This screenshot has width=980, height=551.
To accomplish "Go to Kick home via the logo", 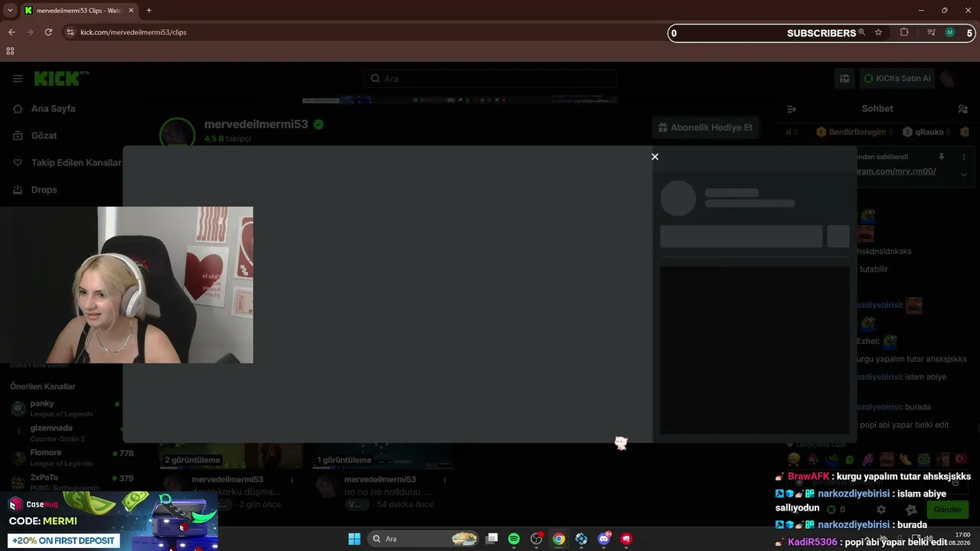I will coord(61,78).
